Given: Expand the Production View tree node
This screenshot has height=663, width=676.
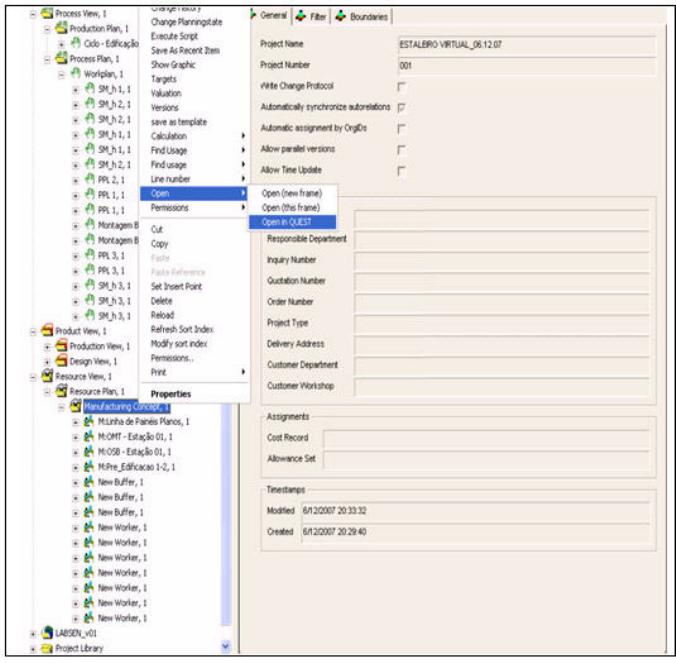Looking at the screenshot, I should 48,346.
